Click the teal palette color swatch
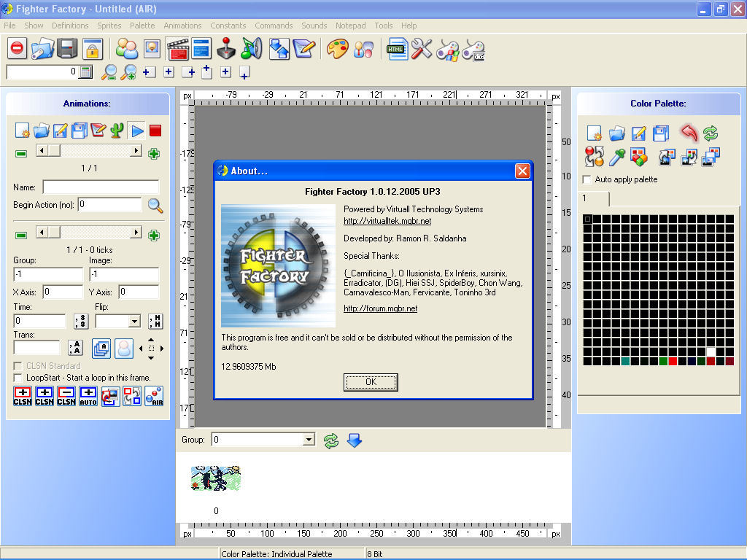This screenshot has width=747, height=560. click(625, 361)
